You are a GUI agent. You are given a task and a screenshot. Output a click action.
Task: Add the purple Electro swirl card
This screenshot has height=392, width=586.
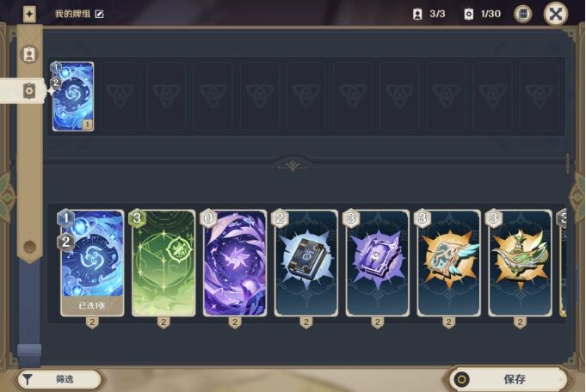[x=235, y=263]
